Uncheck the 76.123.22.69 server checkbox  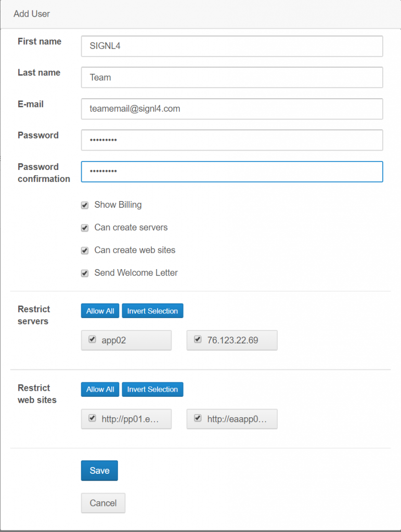click(x=198, y=339)
